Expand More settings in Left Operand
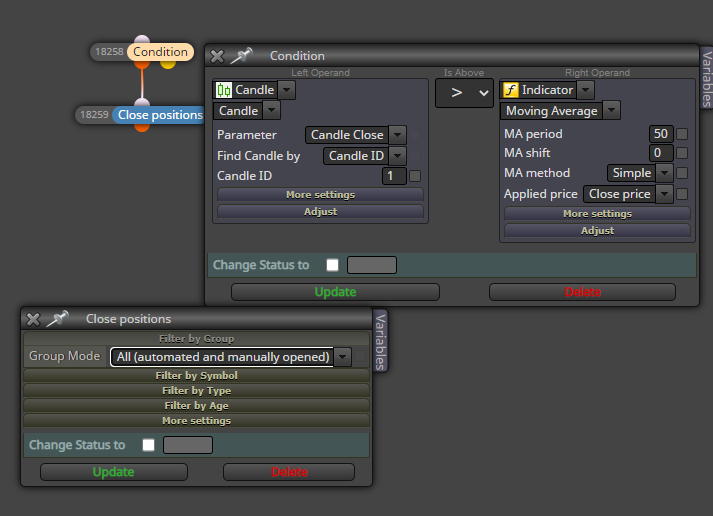This screenshot has height=516, width=713. pos(320,195)
